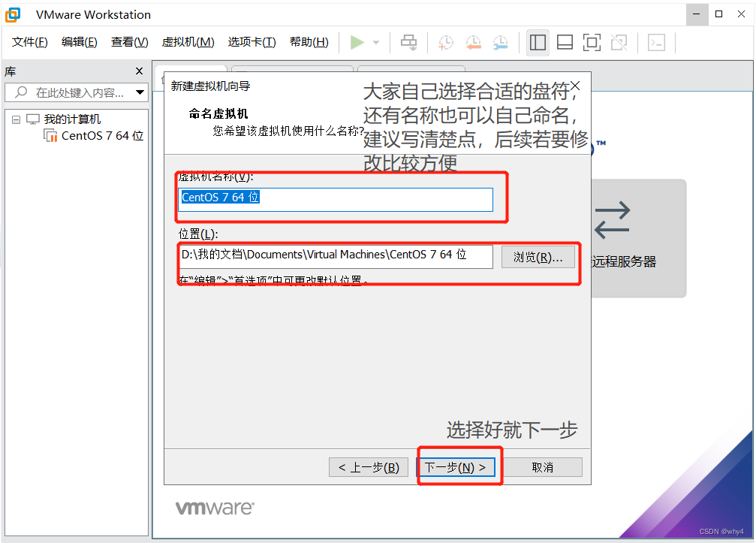Image resolution: width=756 pixels, height=543 pixels.
Task: Close the 新建虚拟机向导 dialog
Action: click(575, 86)
